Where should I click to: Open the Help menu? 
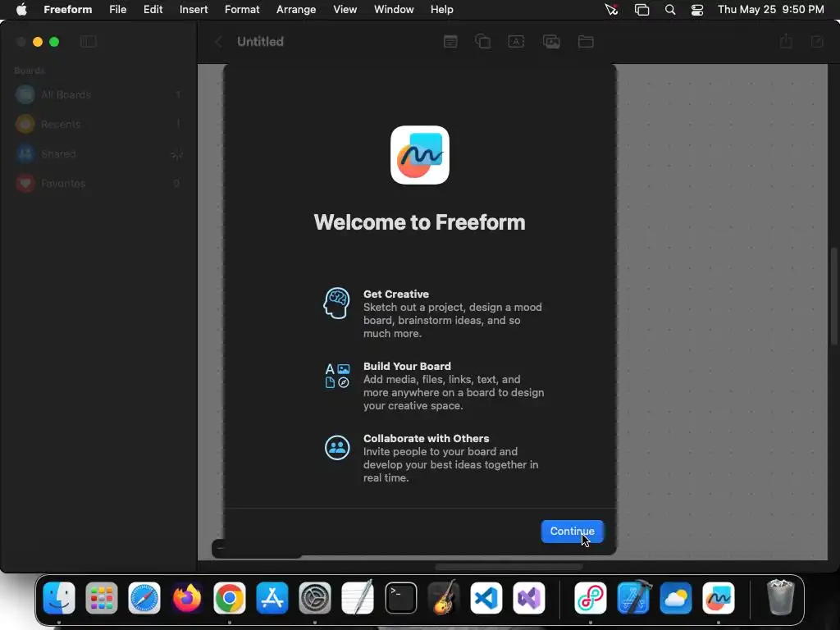442,10
